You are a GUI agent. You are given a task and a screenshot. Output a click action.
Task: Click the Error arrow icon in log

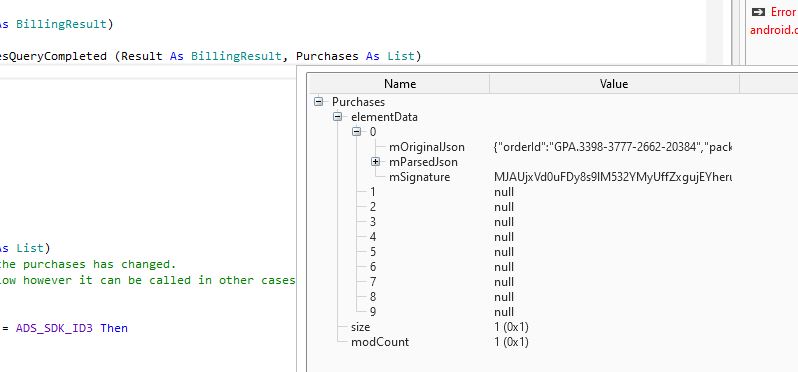758,12
